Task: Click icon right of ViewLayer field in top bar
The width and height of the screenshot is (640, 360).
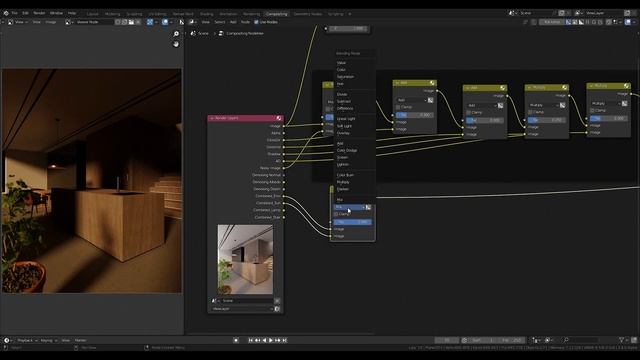Action: point(627,13)
